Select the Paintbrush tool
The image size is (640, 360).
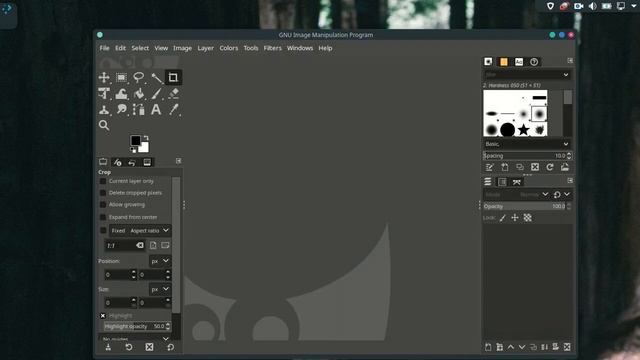[156, 94]
